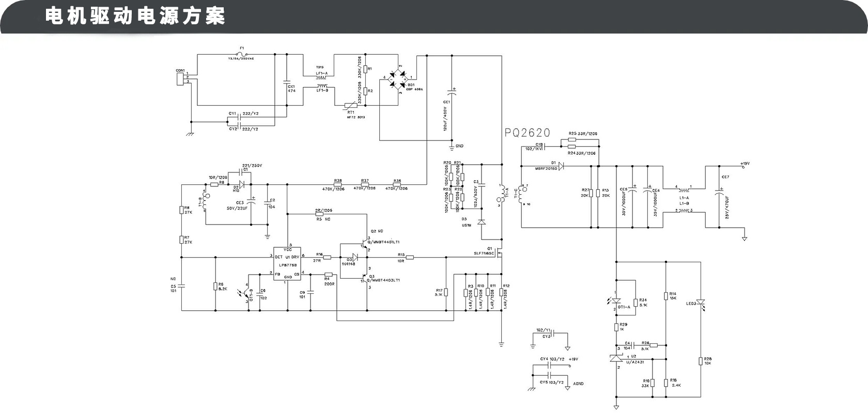This screenshot has height=413, width=868.
Task: Click the +19V output label near CE7
Action: pos(745,164)
